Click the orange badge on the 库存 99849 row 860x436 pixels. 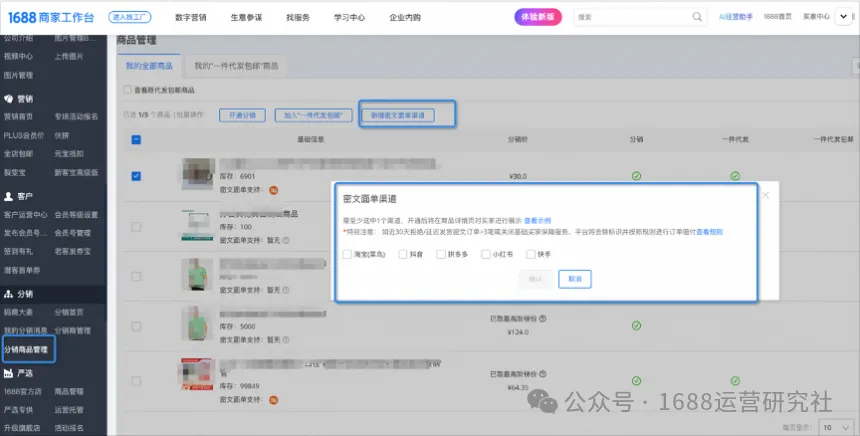pos(273,400)
